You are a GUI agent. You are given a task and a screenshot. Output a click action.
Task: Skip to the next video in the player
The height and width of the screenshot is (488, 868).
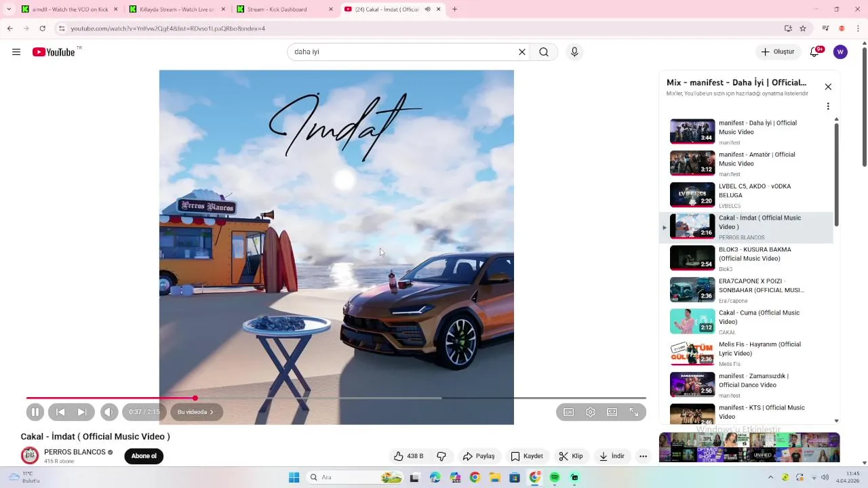(82, 412)
